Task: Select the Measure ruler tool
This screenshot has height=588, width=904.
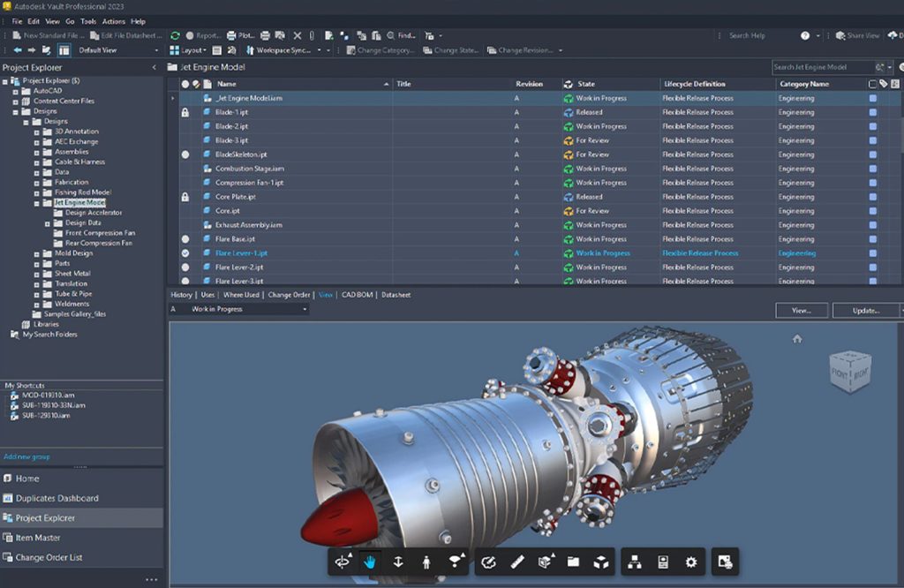Action: coord(518,562)
